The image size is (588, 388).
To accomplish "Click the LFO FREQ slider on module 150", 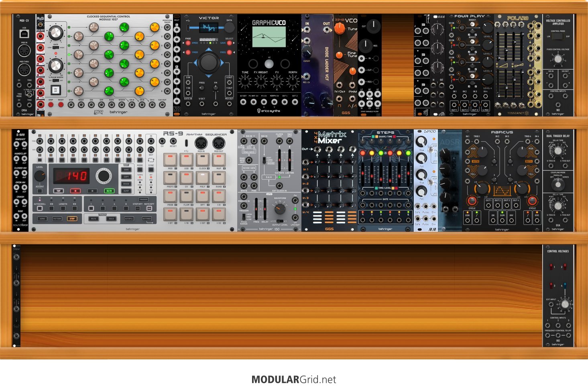I will [x=256, y=209].
